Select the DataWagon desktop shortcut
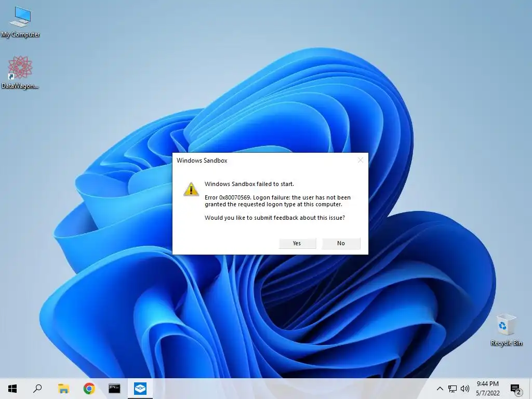The image size is (532, 399). pos(20,72)
